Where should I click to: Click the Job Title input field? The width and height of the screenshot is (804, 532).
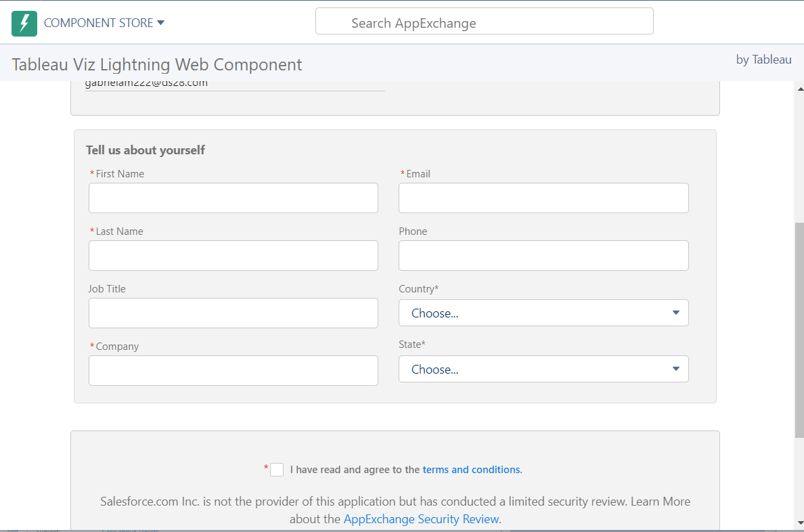(233, 313)
